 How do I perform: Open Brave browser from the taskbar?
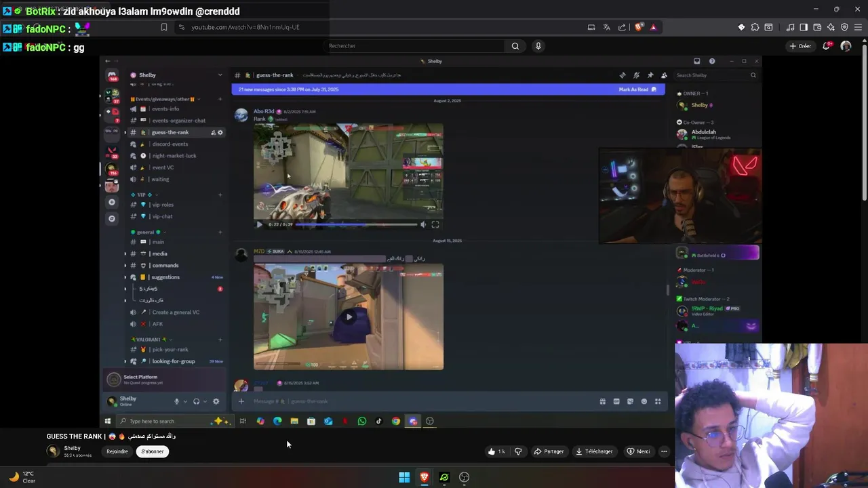click(x=424, y=477)
